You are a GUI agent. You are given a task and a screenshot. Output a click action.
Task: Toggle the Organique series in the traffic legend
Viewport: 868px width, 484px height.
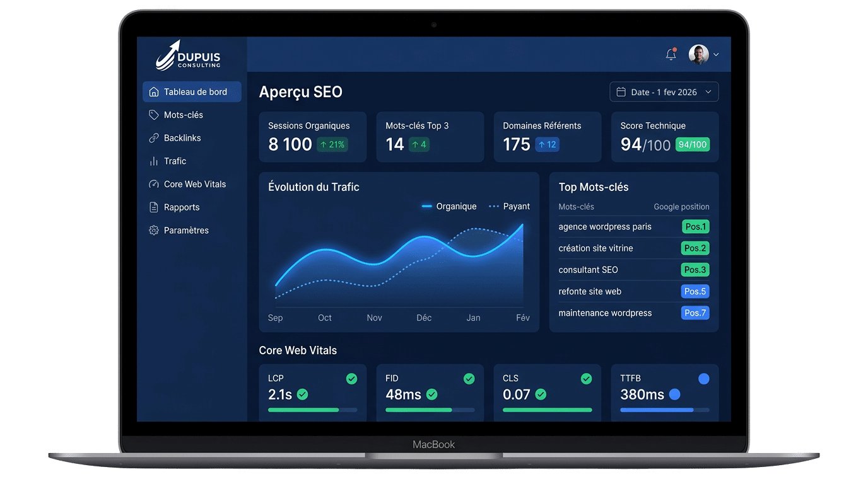[x=448, y=206]
